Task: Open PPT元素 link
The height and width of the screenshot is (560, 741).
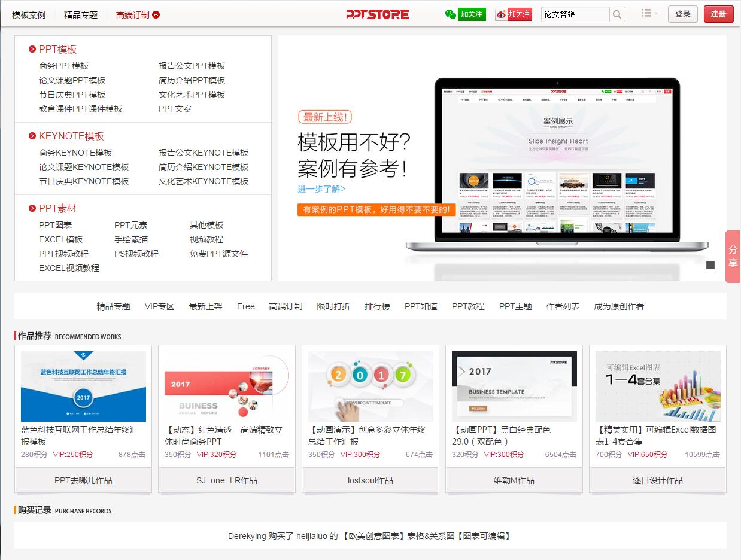Action: click(131, 225)
